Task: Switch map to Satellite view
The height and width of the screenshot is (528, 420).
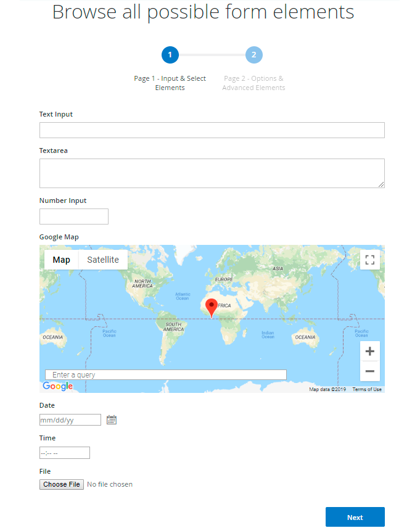Action: coord(103,260)
